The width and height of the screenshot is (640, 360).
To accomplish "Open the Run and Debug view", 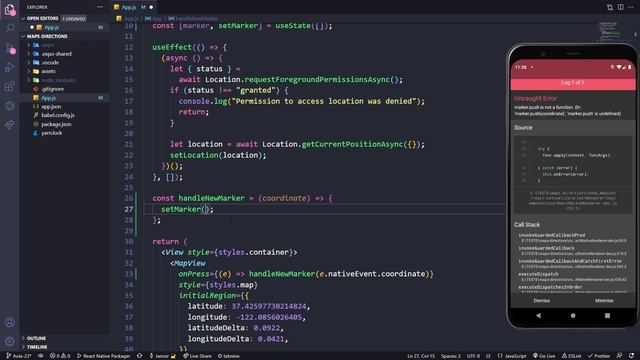I will [10, 67].
